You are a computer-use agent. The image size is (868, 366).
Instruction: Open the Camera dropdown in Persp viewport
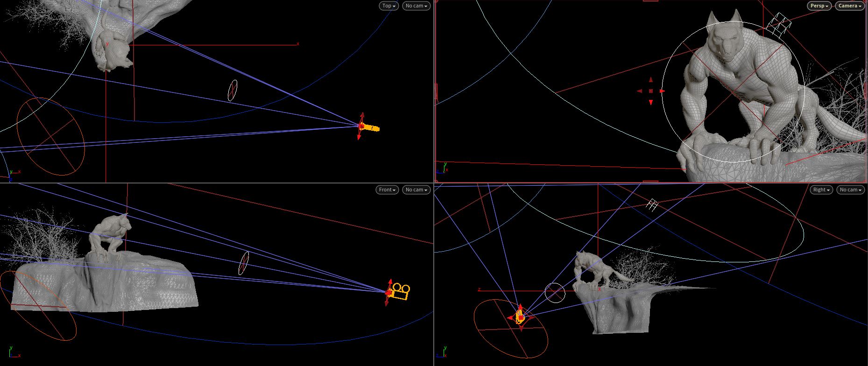(x=849, y=6)
